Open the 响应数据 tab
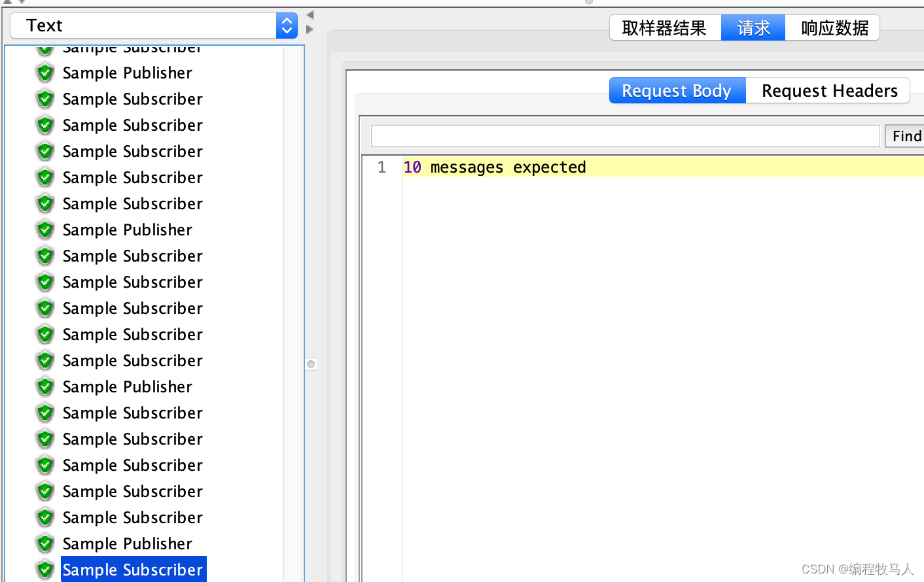 point(832,28)
